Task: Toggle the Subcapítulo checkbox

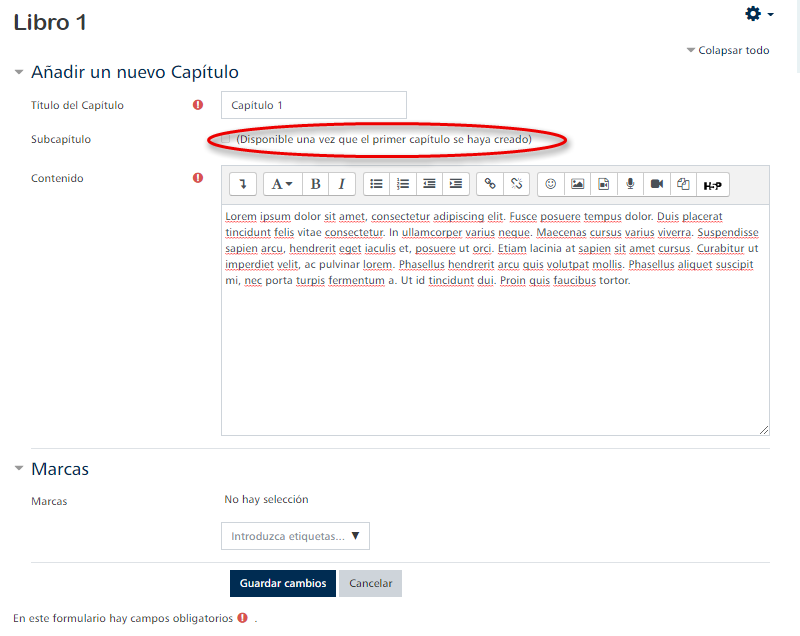Action: pos(226,139)
